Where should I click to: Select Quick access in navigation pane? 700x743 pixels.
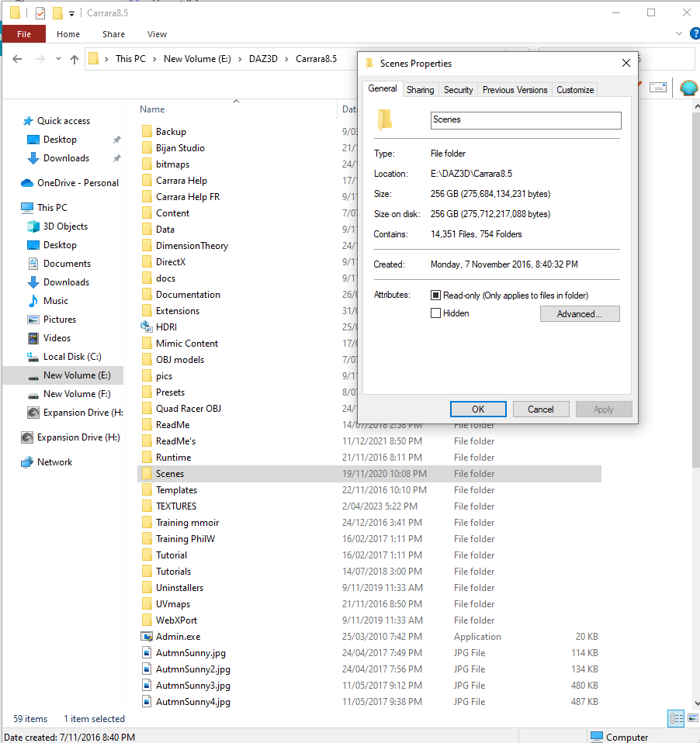click(x=64, y=121)
